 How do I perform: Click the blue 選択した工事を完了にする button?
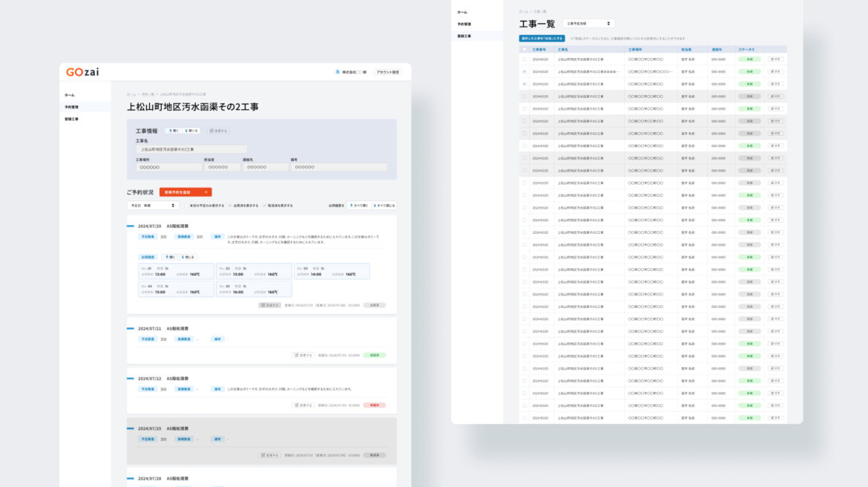click(x=542, y=38)
